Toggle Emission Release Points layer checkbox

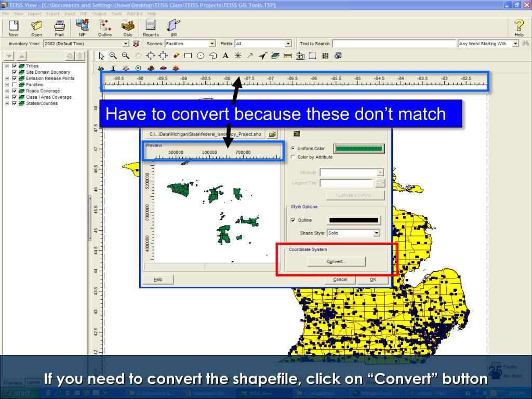14,78
